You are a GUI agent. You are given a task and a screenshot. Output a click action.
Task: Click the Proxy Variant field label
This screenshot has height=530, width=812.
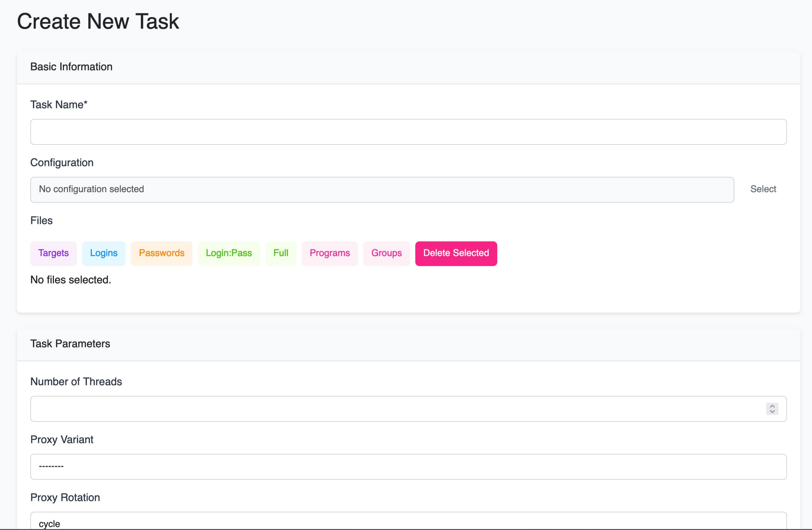[x=62, y=440]
